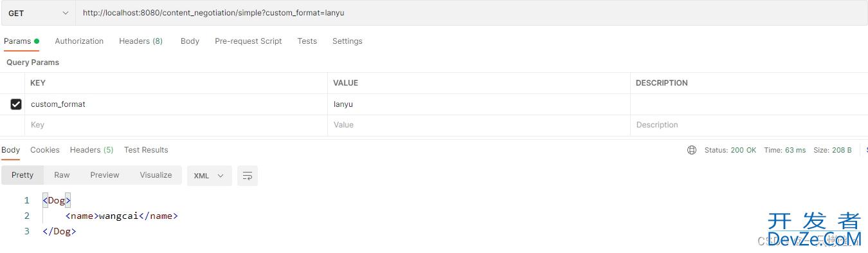The width and height of the screenshot is (868, 253).
Task: Select the Raw response view
Action: [x=62, y=175]
